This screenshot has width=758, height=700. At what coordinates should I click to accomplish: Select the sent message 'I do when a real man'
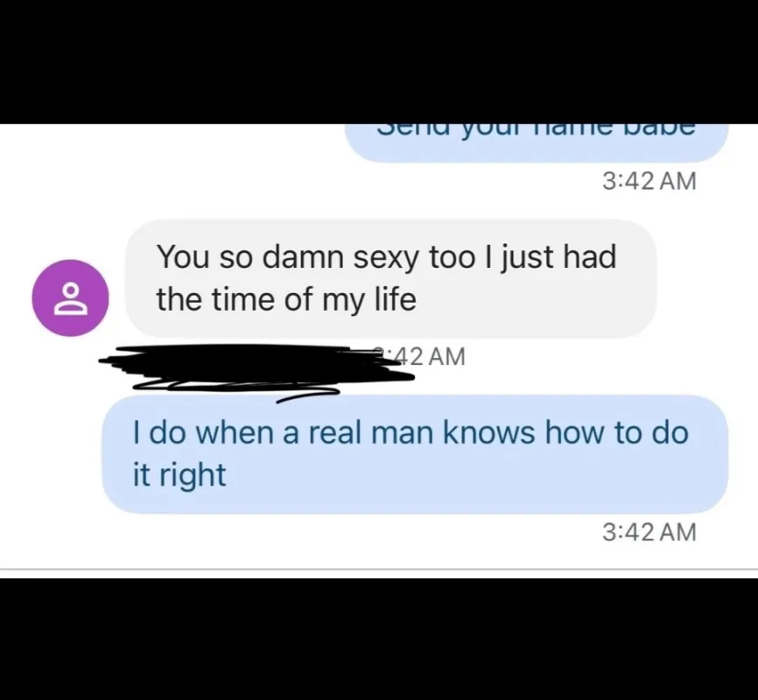click(415, 454)
